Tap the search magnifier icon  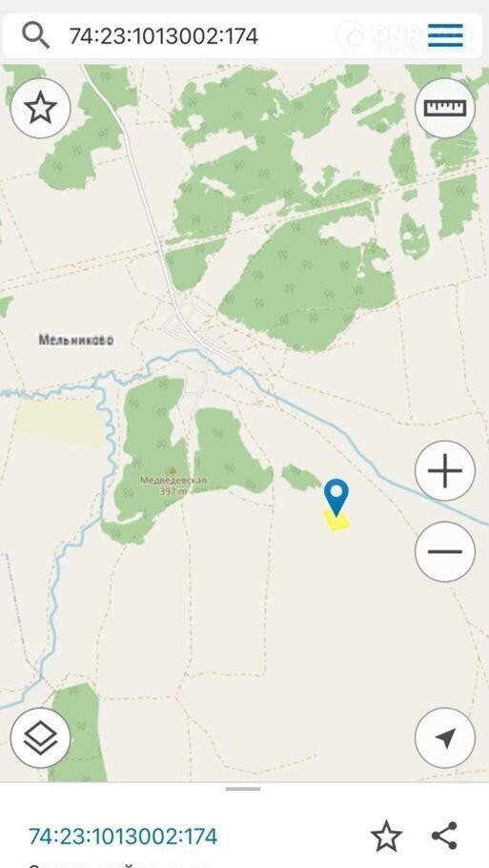tap(35, 36)
